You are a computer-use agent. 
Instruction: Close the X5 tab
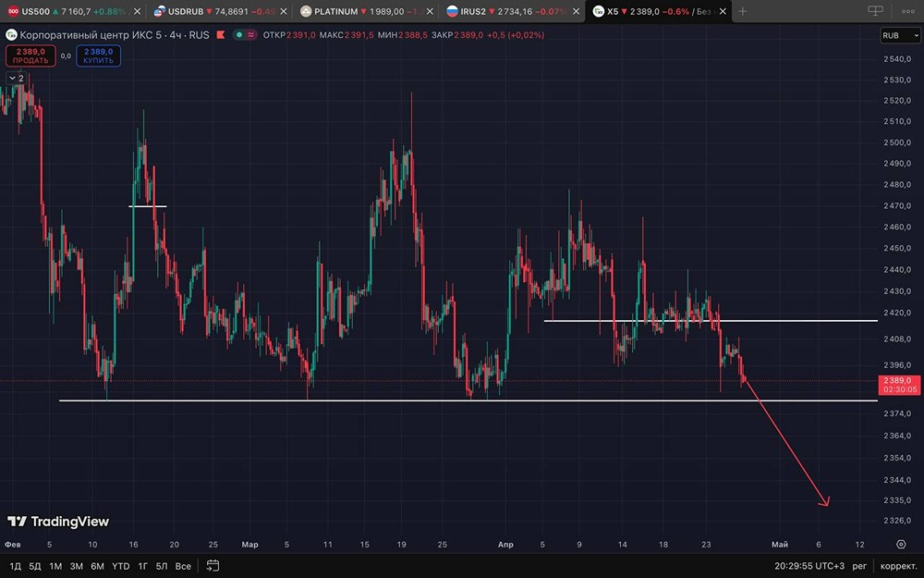tap(723, 11)
